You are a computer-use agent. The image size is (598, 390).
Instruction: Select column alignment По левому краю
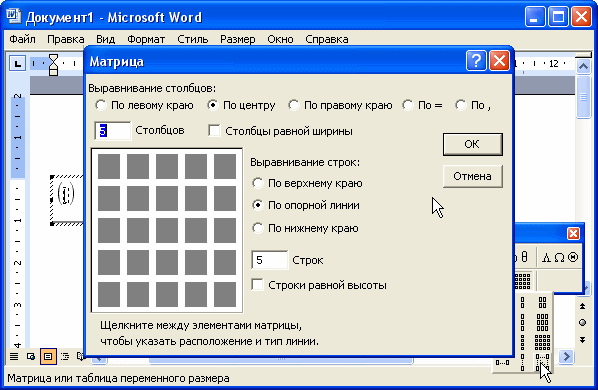pyautogui.click(x=144, y=105)
